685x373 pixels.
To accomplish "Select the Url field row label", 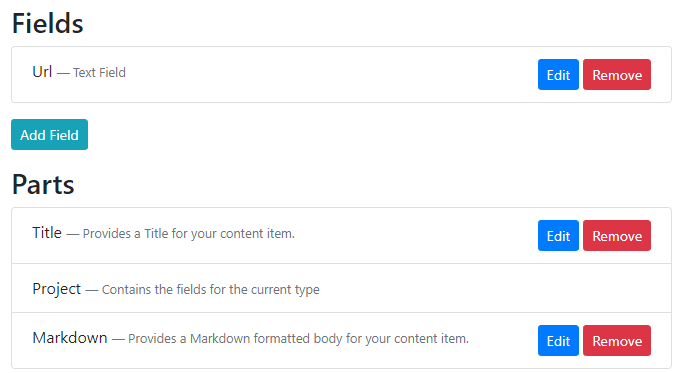I will 79,72.
